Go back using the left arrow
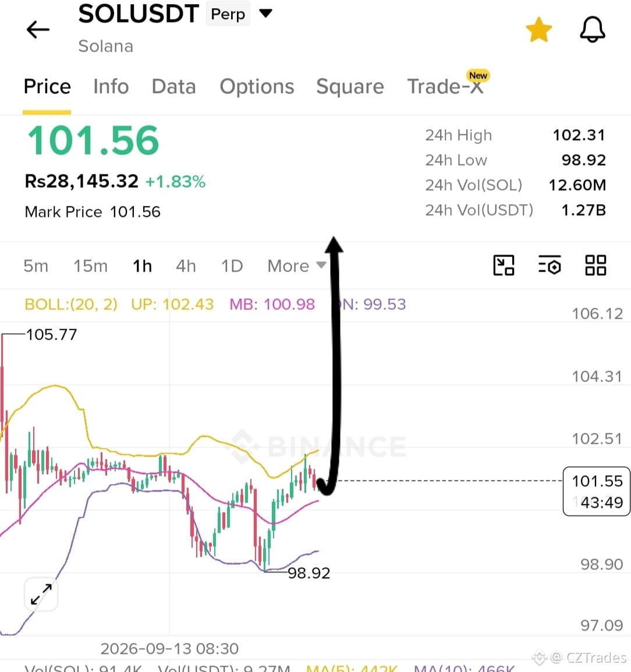This screenshot has height=672, width=631. tap(38, 30)
